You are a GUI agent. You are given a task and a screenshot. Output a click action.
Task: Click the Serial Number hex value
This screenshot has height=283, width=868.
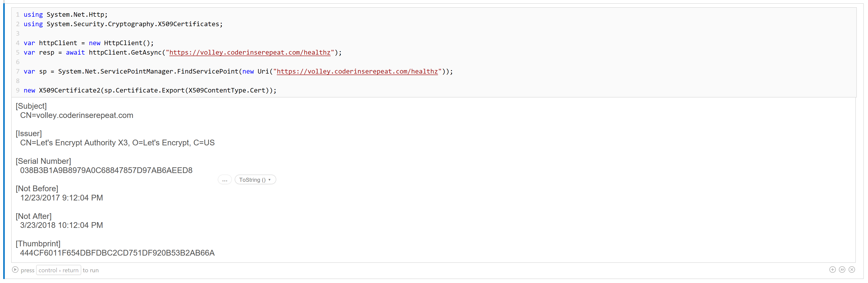(106, 170)
